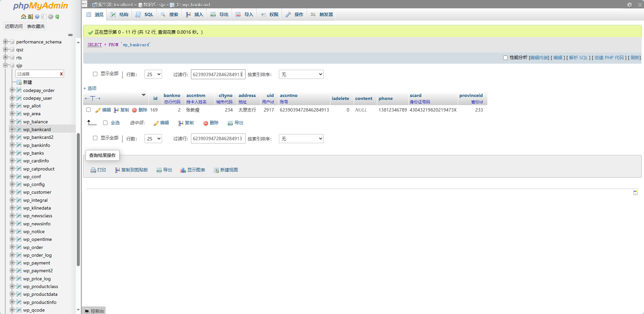This screenshot has height=314, width=644.
Task: Open the blue documentation help icon
Action: [37, 17]
